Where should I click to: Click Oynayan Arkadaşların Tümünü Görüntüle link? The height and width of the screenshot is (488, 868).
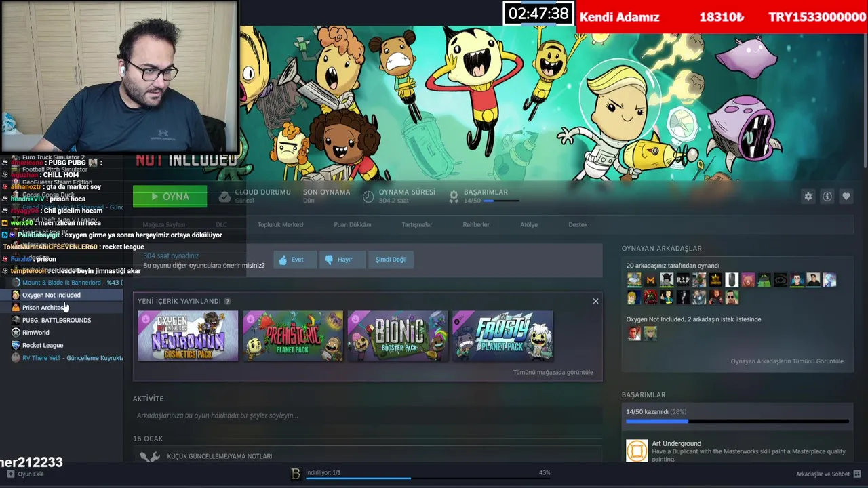[787, 361]
